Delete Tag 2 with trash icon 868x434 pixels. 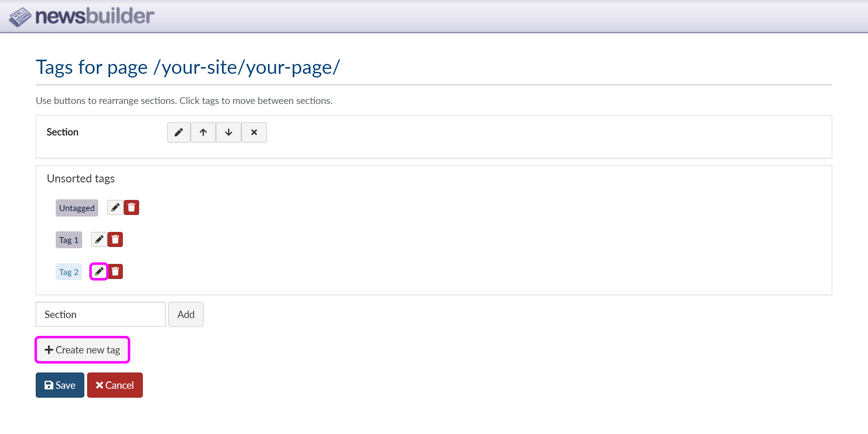(115, 271)
